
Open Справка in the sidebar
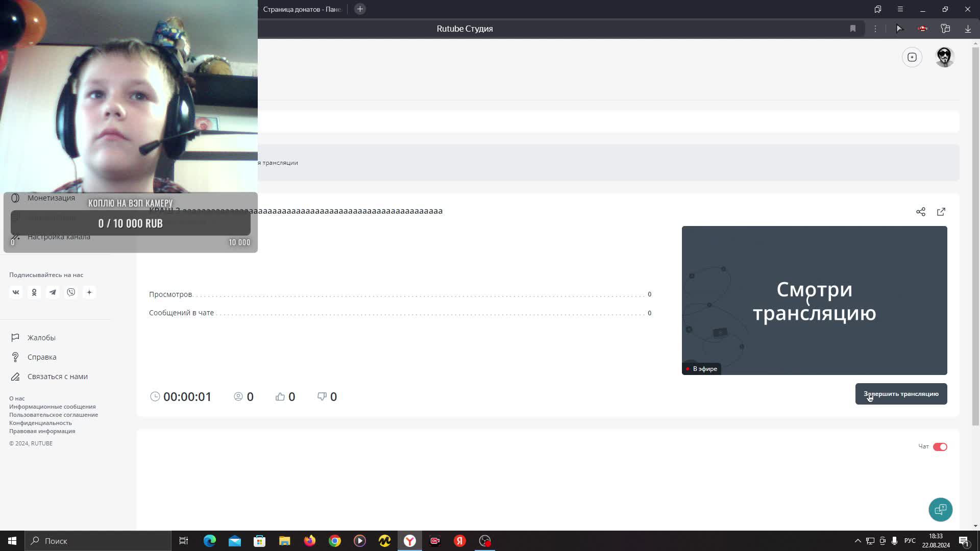click(x=42, y=357)
